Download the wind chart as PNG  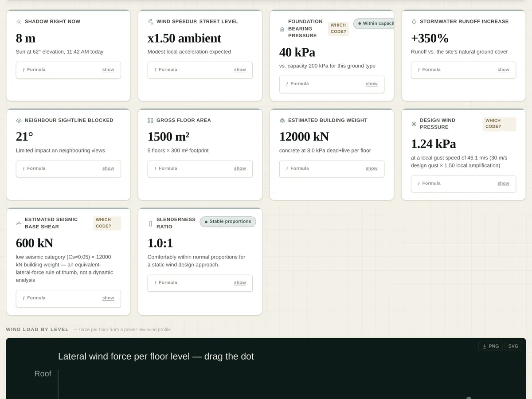pos(490,346)
